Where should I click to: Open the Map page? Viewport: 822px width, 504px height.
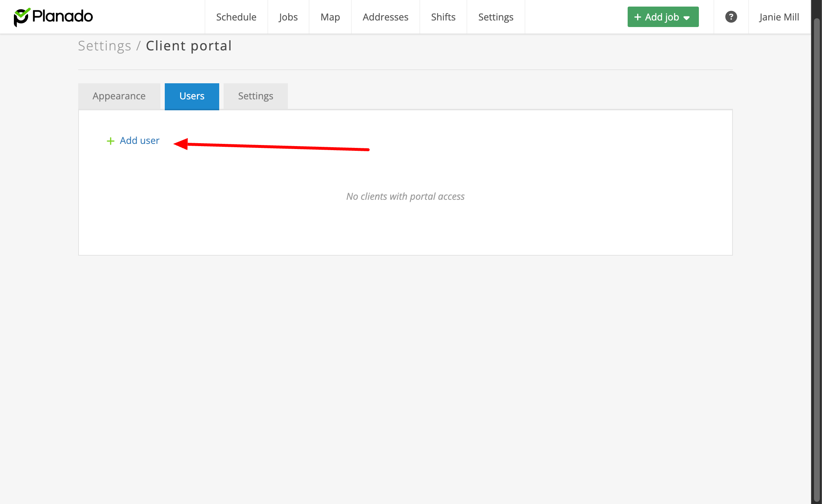pyautogui.click(x=330, y=17)
